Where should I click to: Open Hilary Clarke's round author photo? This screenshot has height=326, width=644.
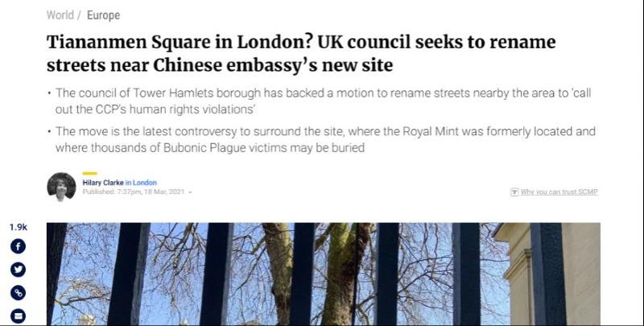click(62, 187)
